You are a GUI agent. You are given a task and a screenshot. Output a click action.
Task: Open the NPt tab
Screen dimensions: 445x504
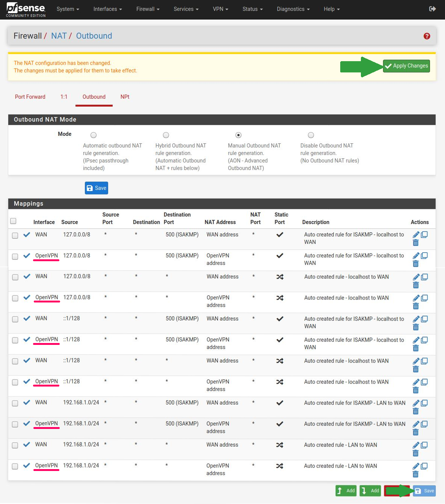click(125, 97)
